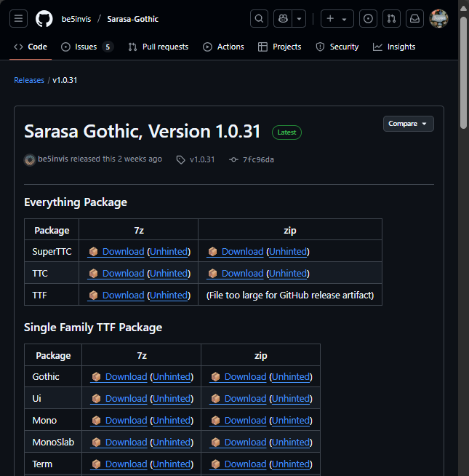The image size is (469, 476).
Task: Go to Releases breadcrumb link
Action: pyautogui.click(x=29, y=80)
